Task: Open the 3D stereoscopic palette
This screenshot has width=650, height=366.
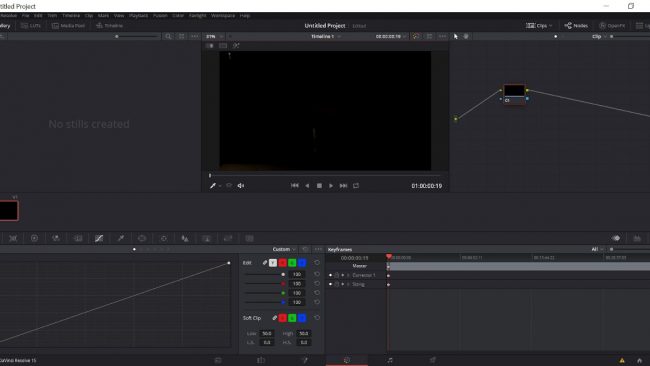Action: (249, 238)
